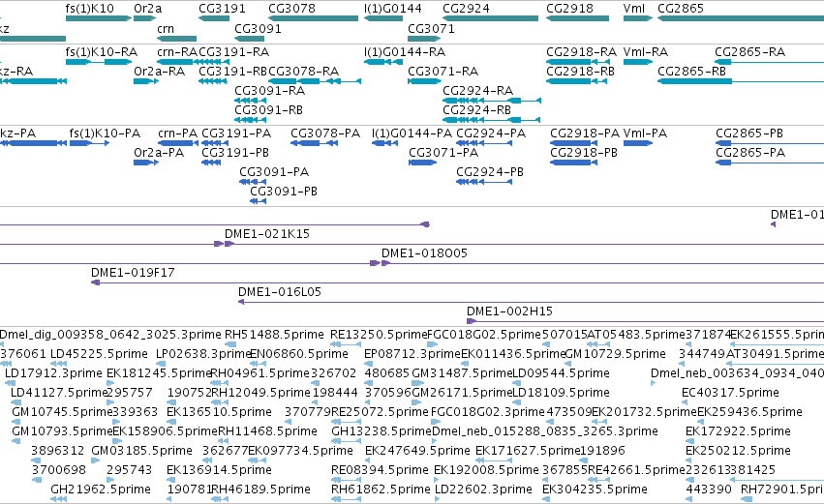Click EST label LD45225.5prime
The image size is (824, 504).
click(x=100, y=354)
